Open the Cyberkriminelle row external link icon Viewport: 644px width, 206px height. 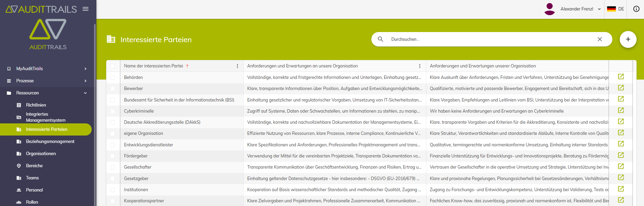pyautogui.click(x=621, y=111)
